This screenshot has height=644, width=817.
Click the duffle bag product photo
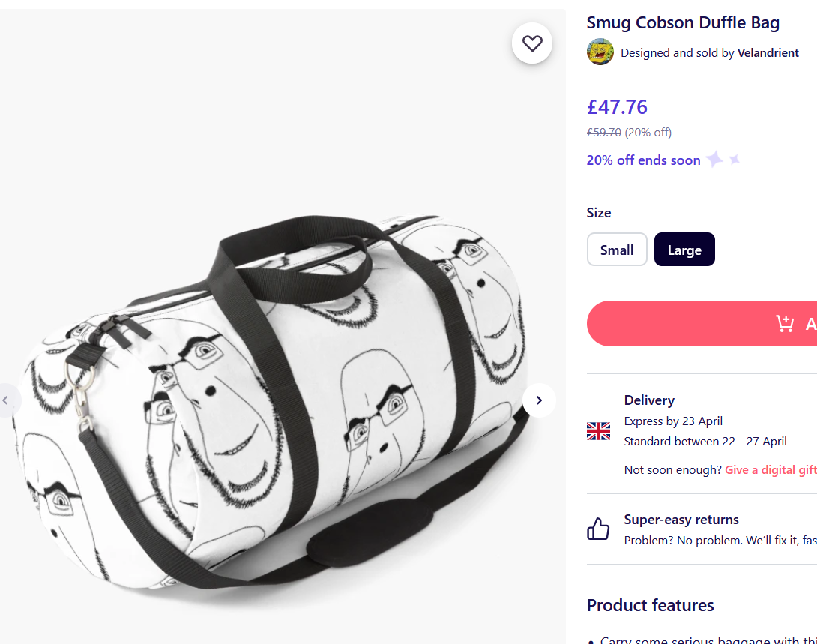[x=277, y=390]
